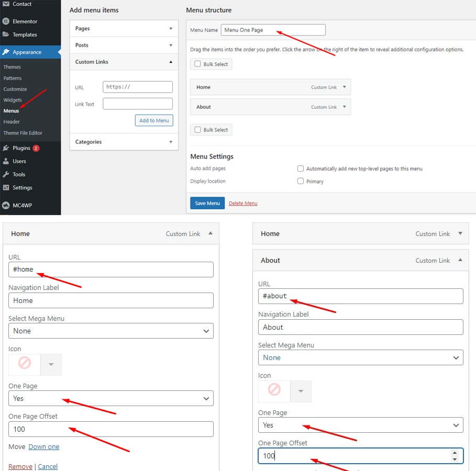Open Menus submenu item
This screenshot has width=476, height=471.
pos(11,111)
